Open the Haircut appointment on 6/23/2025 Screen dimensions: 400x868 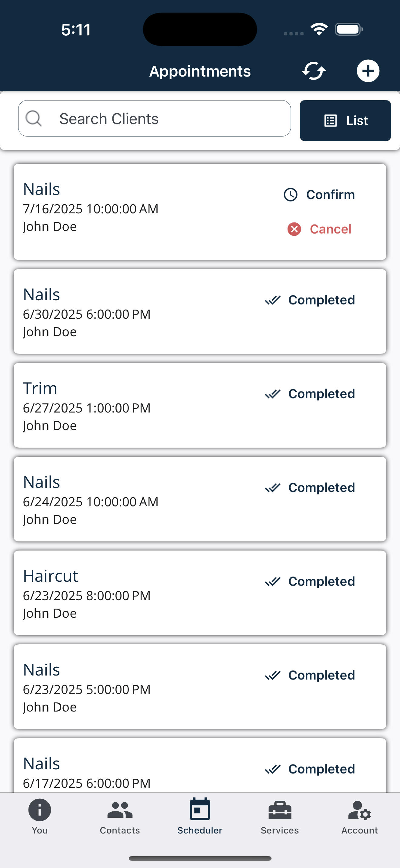tap(135, 593)
